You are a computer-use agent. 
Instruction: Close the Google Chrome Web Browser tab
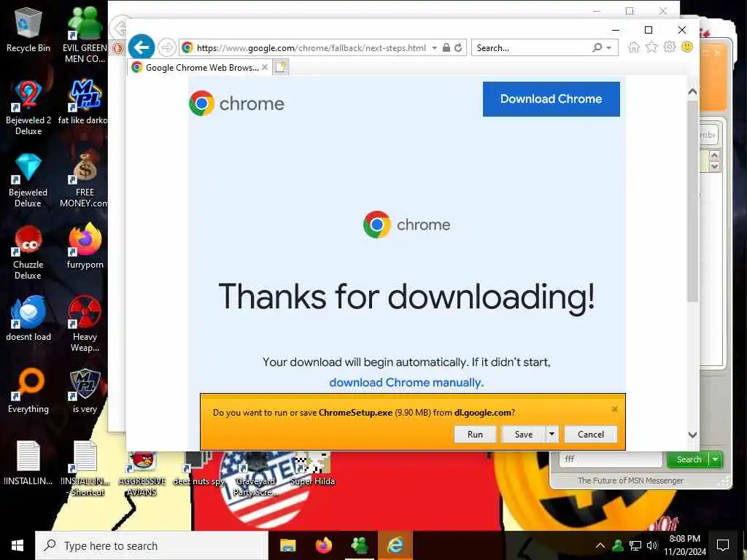point(265,67)
